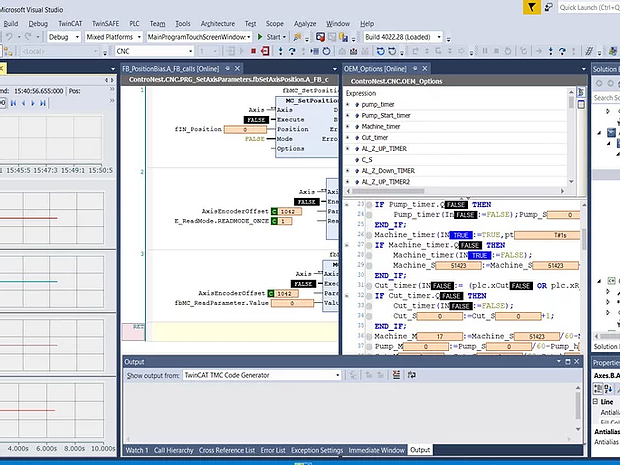Viewport: 620px width, 465px height.
Task: Toggle word wrap icon in Output panel
Action: click(x=412, y=375)
